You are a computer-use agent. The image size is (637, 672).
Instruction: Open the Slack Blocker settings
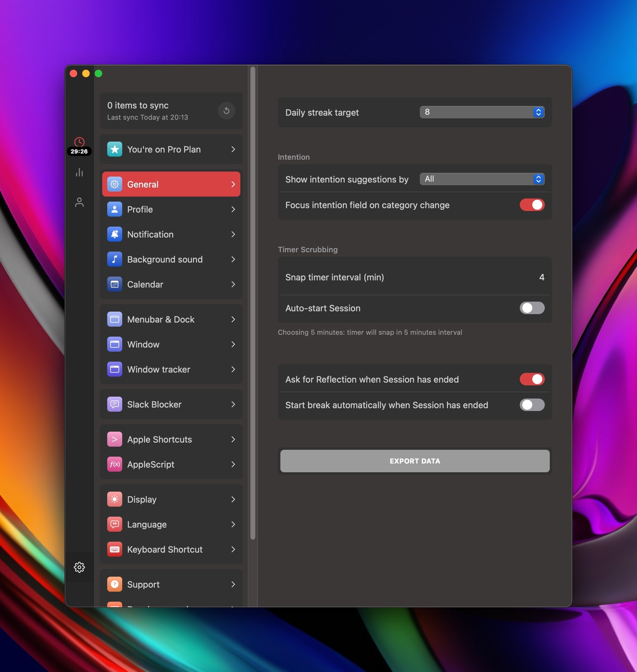tap(171, 404)
